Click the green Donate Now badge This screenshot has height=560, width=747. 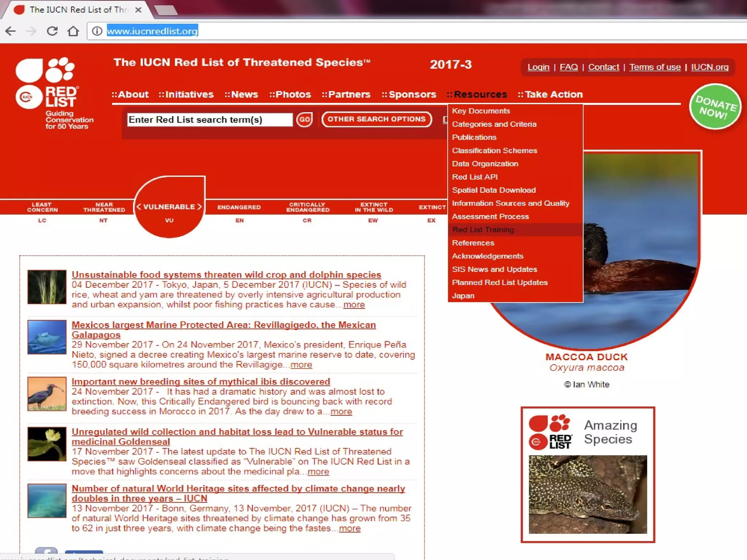[x=715, y=107]
